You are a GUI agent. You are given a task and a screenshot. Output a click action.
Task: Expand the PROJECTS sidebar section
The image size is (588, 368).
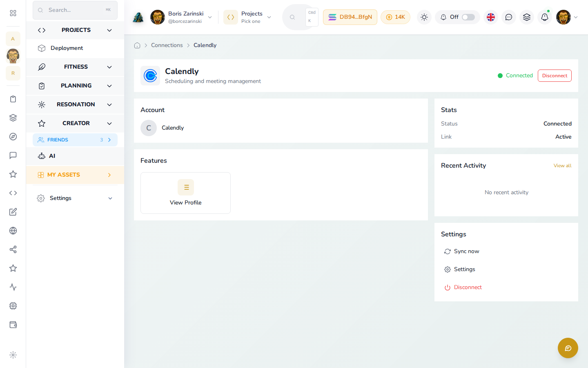[75, 30]
